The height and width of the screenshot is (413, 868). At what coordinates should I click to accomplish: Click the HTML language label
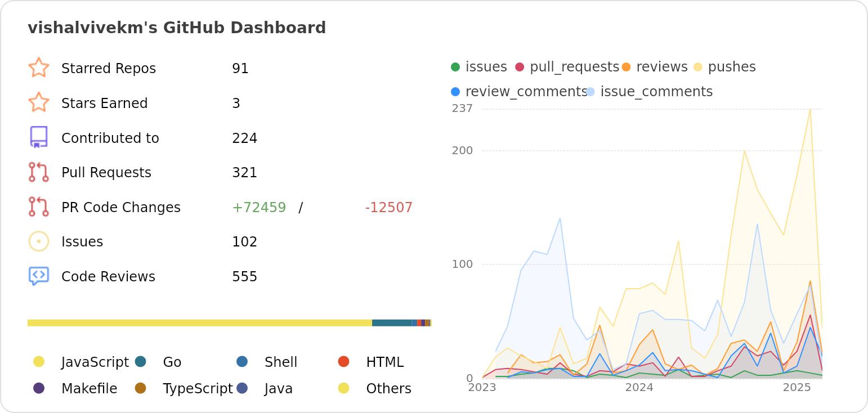[385, 362]
